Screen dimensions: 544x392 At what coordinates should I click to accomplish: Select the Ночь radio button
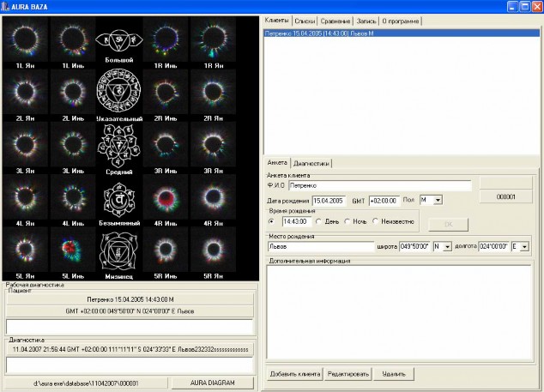tap(347, 221)
